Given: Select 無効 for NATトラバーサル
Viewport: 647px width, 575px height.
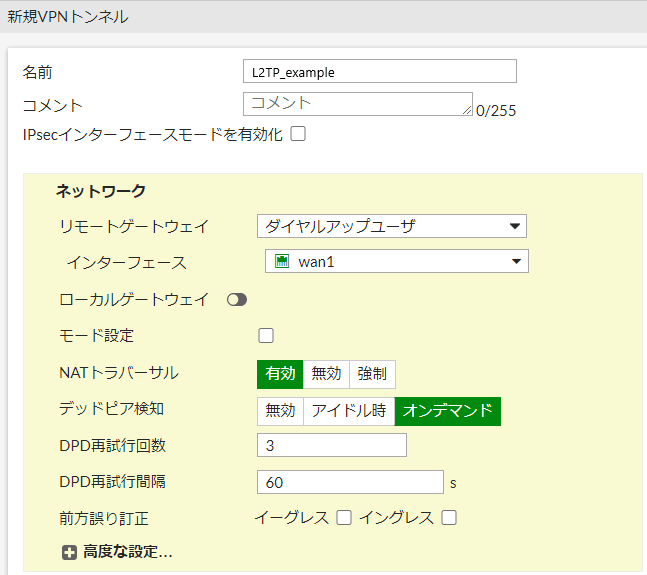Looking at the screenshot, I should [326, 374].
